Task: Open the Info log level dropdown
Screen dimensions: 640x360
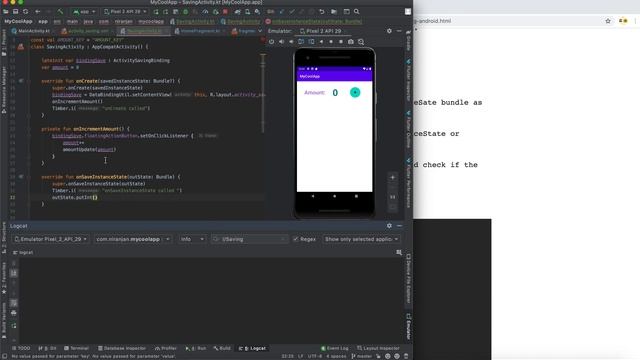Action: coord(192,239)
